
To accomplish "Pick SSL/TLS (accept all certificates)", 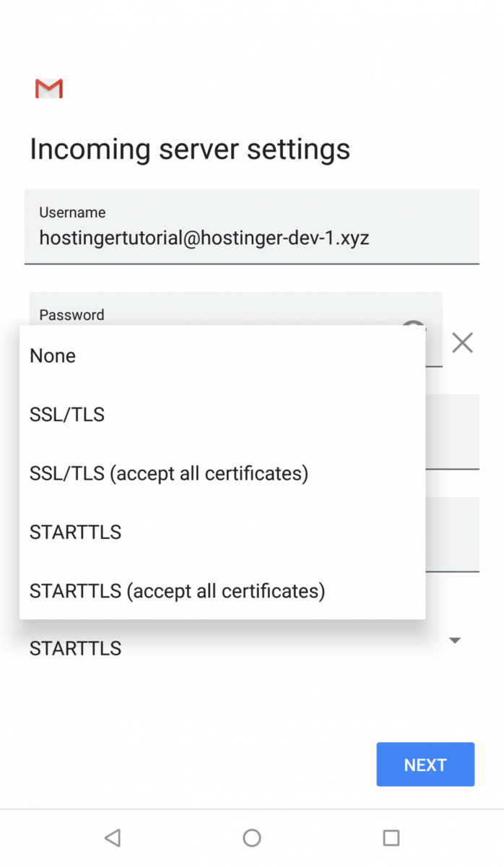I will click(x=222, y=473).
